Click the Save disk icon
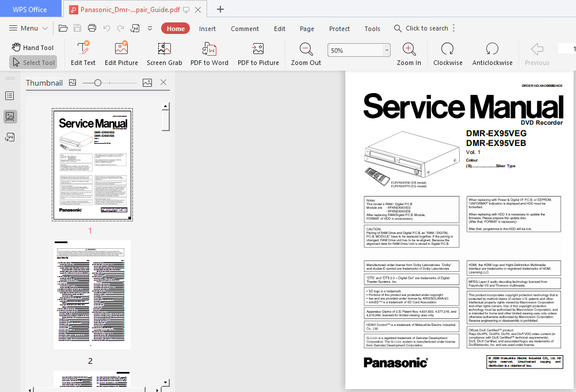This screenshot has height=392, width=576. point(78,28)
